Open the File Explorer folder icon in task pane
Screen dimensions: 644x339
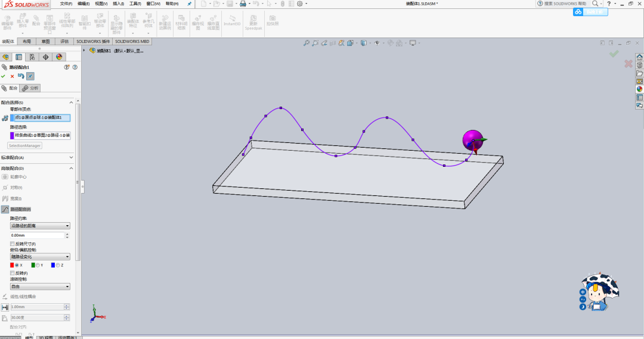tap(639, 73)
